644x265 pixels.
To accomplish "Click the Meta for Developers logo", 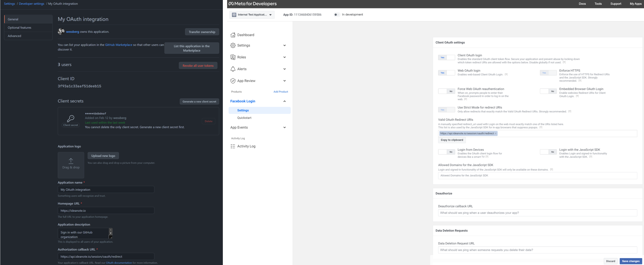I will (x=252, y=4).
